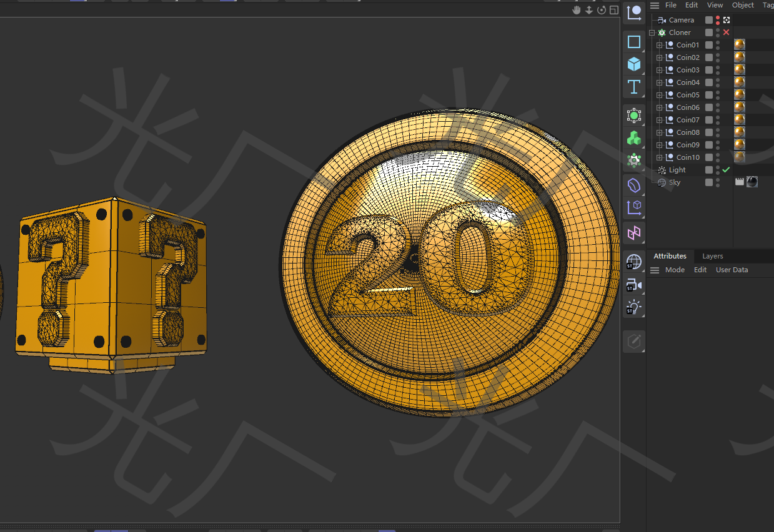This screenshot has width=774, height=532.
Task: Expand the Coin01 object tree
Action: click(x=659, y=44)
